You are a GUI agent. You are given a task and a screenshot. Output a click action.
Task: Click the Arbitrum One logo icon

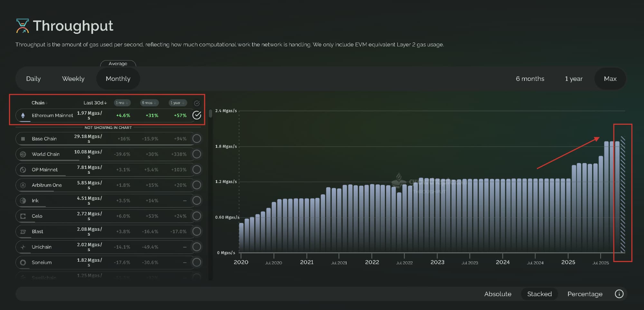pyautogui.click(x=23, y=185)
